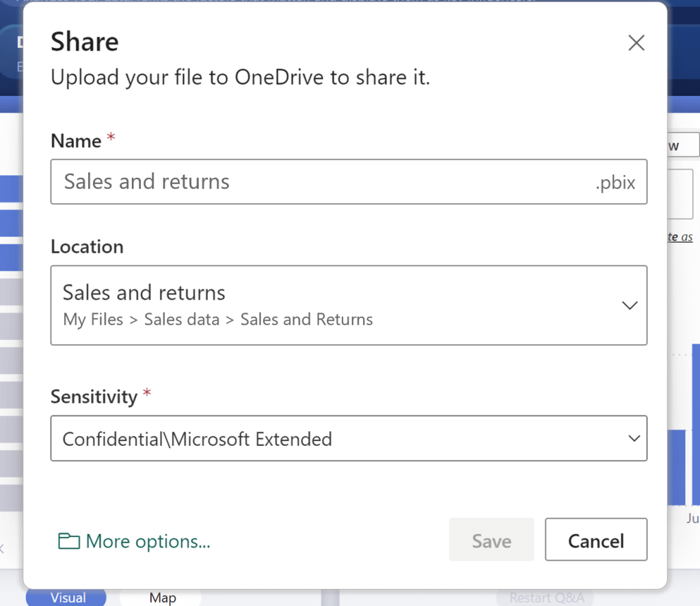Click the .pbix extension label

pos(615,183)
